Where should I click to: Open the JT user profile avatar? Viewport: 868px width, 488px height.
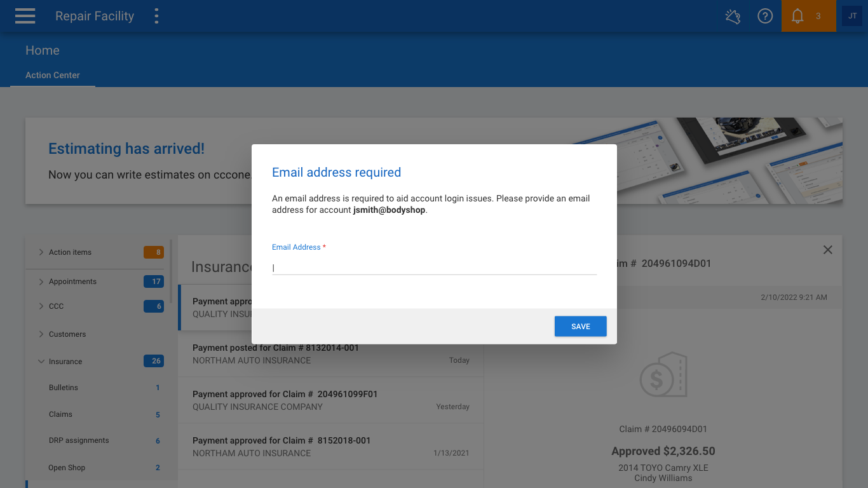click(x=852, y=17)
